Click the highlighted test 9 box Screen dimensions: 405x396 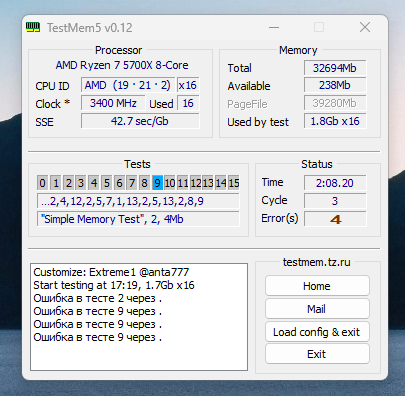pos(157,183)
